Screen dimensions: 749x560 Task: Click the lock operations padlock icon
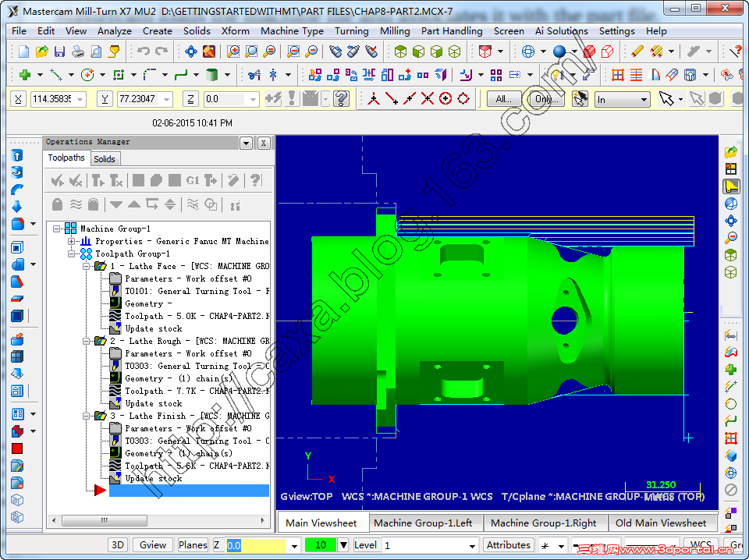[57, 205]
